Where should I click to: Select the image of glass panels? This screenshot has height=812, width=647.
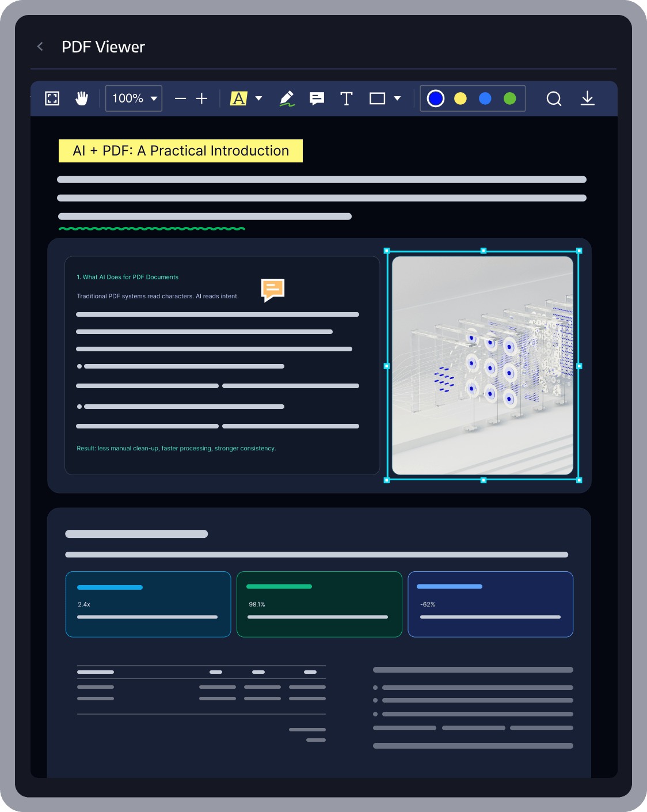(482, 365)
